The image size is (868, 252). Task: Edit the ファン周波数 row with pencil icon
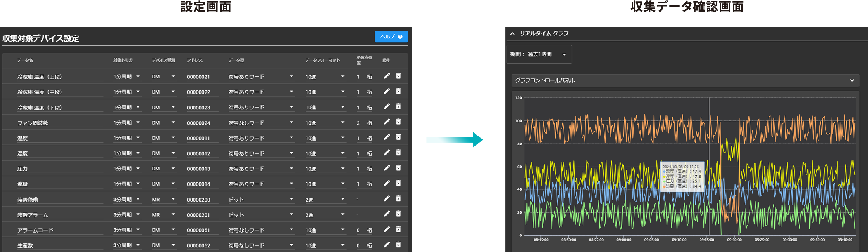387,122
